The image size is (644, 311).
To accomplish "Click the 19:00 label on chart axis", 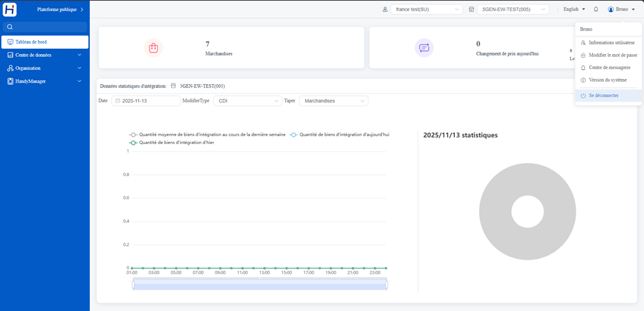I will (x=330, y=273).
